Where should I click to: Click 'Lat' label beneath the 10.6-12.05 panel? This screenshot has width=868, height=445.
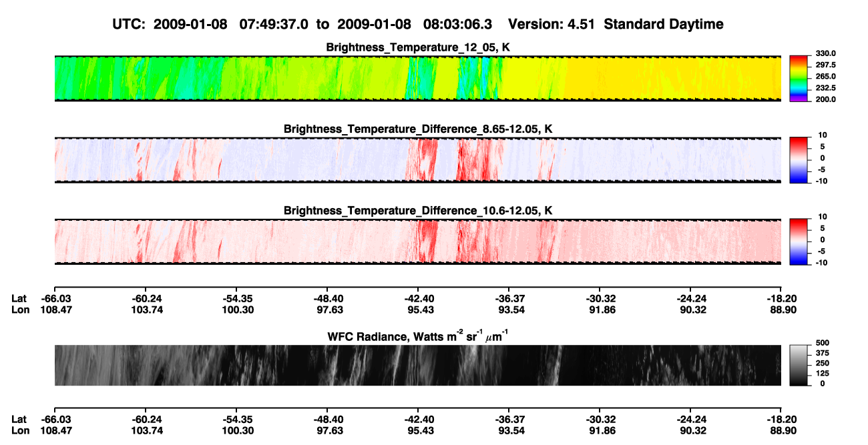(19, 299)
